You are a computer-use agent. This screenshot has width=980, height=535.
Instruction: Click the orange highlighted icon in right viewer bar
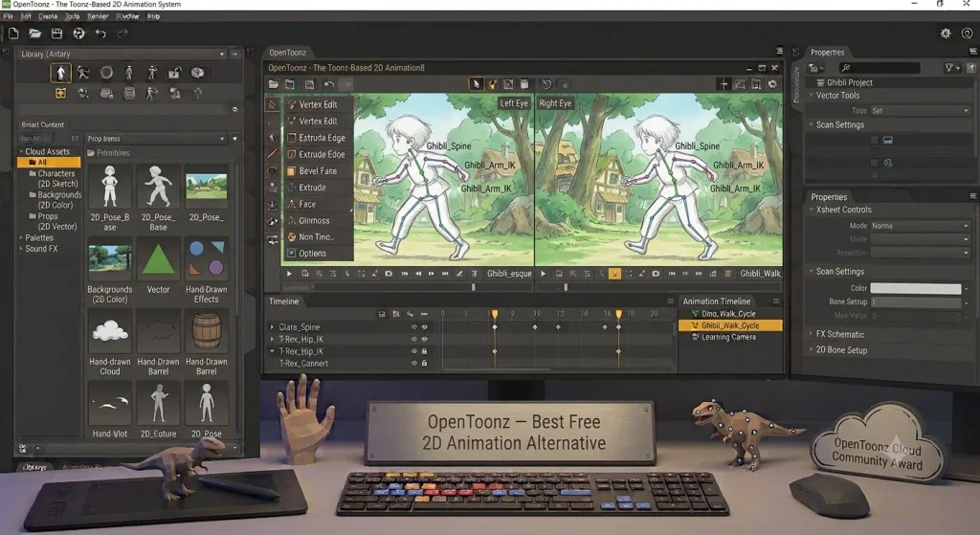click(615, 274)
